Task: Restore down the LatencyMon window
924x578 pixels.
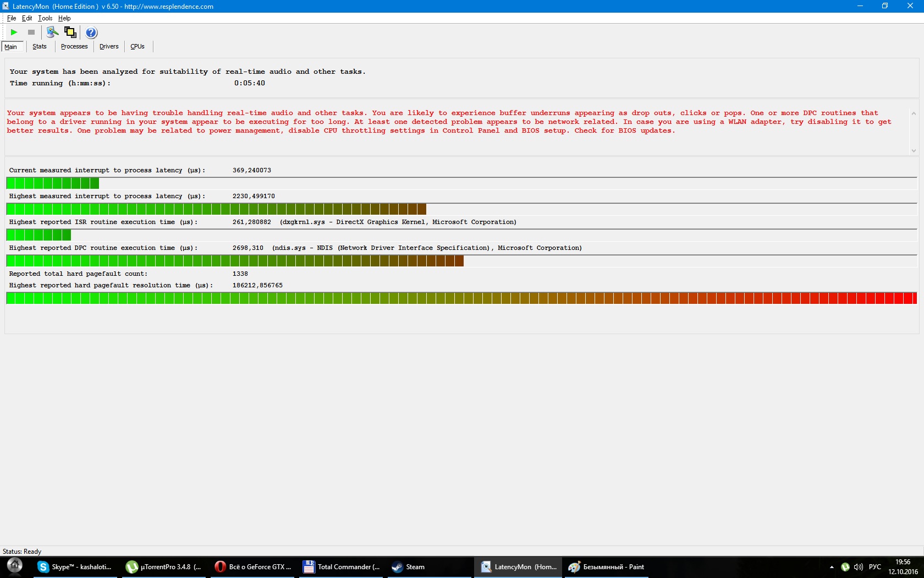Action: pyautogui.click(x=885, y=6)
